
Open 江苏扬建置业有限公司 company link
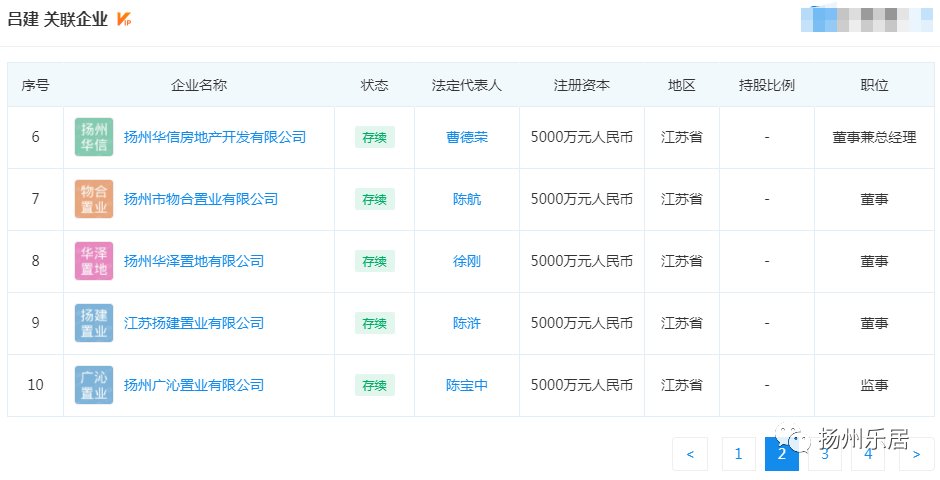[x=194, y=323]
